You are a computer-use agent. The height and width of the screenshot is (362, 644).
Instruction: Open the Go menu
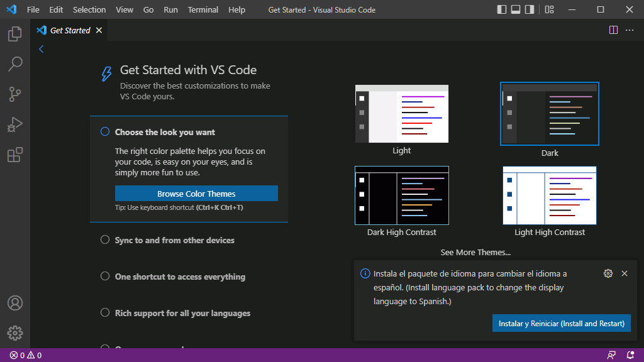pos(148,9)
